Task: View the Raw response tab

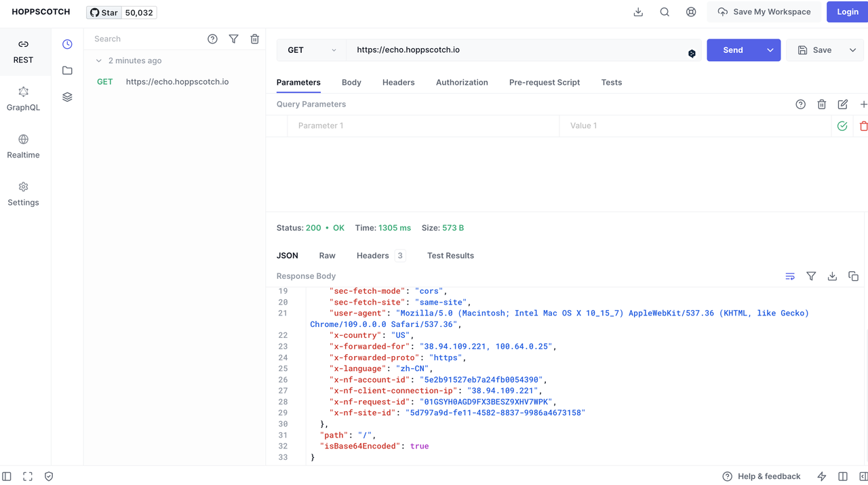Action: 327,256
